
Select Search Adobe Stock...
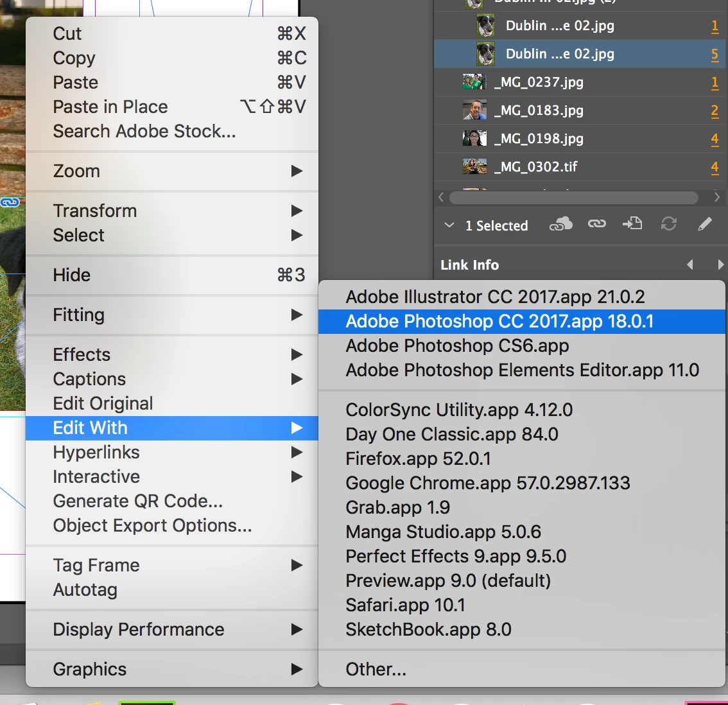[172, 131]
